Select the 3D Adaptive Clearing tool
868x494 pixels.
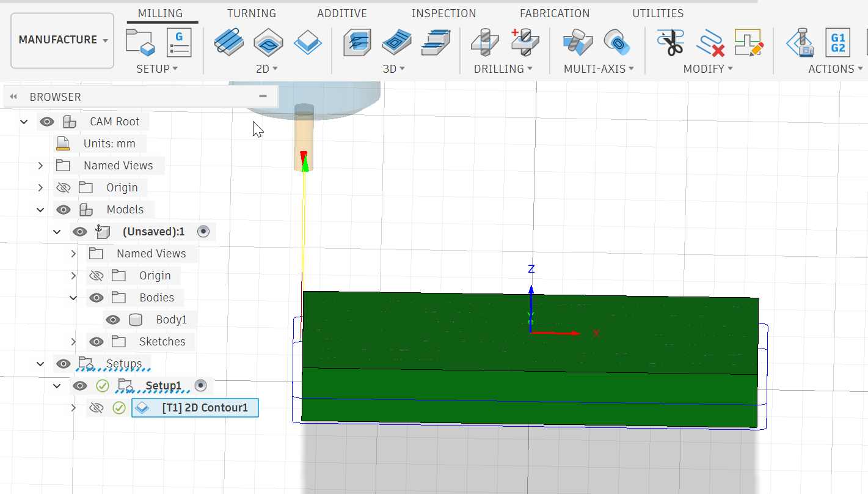coord(357,42)
